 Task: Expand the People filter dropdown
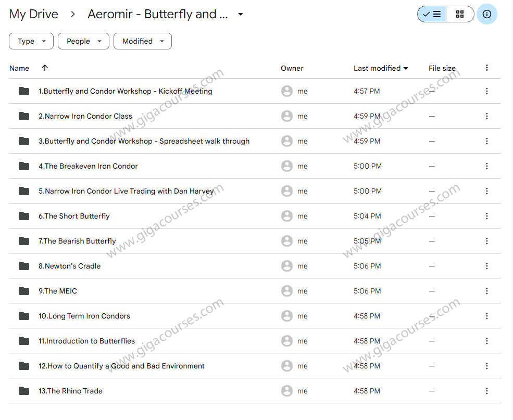coord(83,41)
